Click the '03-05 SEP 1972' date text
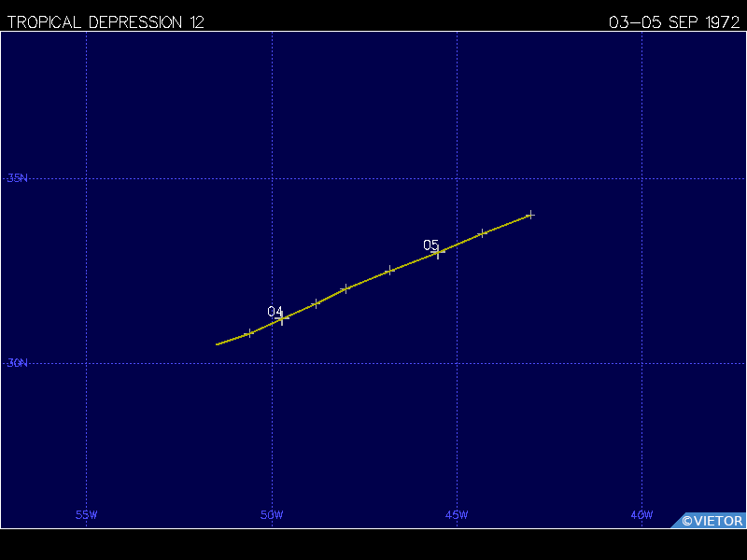Image resolution: width=747 pixels, height=560 pixels. tap(674, 22)
